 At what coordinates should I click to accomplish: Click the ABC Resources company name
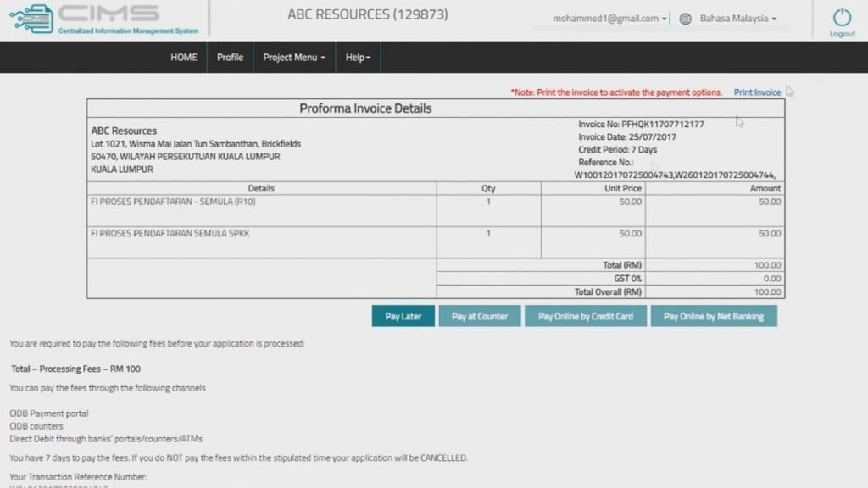pyautogui.click(x=124, y=130)
